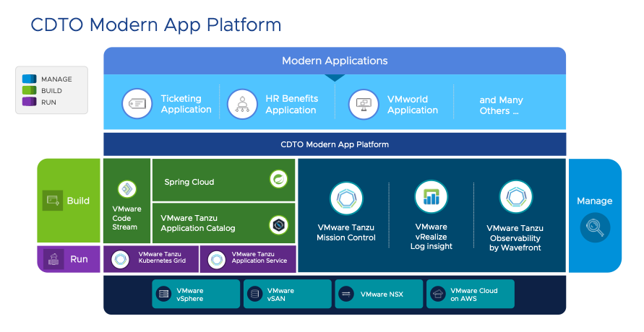Click the VMware Cloud on AWS label
The image size is (644, 332).
(x=474, y=294)
